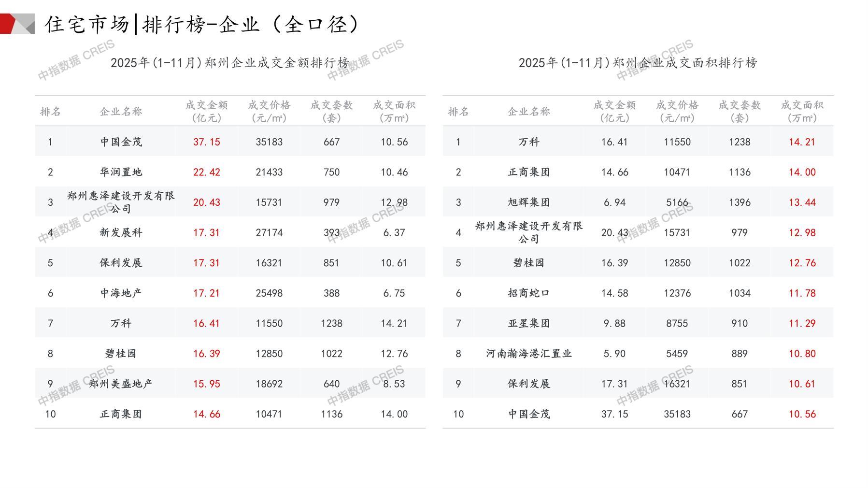Click 旭辉集团 in the right table
This screenshot has width=868, height=488.
click(528, 202)
